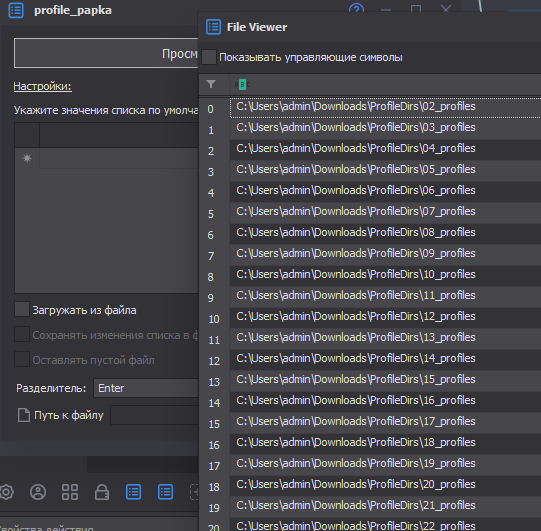
Task: Open the user profile icon in bottom toolbar
Action: click(38, 492)
